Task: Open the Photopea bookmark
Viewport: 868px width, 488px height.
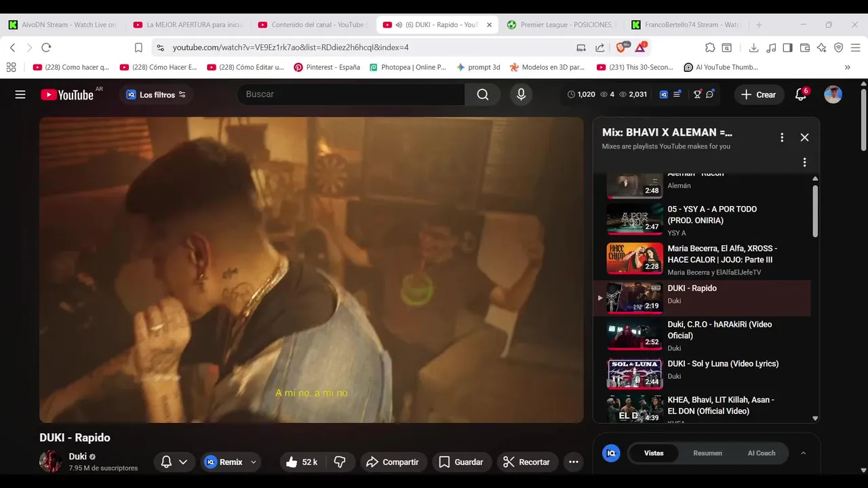Action: (408, 67)
